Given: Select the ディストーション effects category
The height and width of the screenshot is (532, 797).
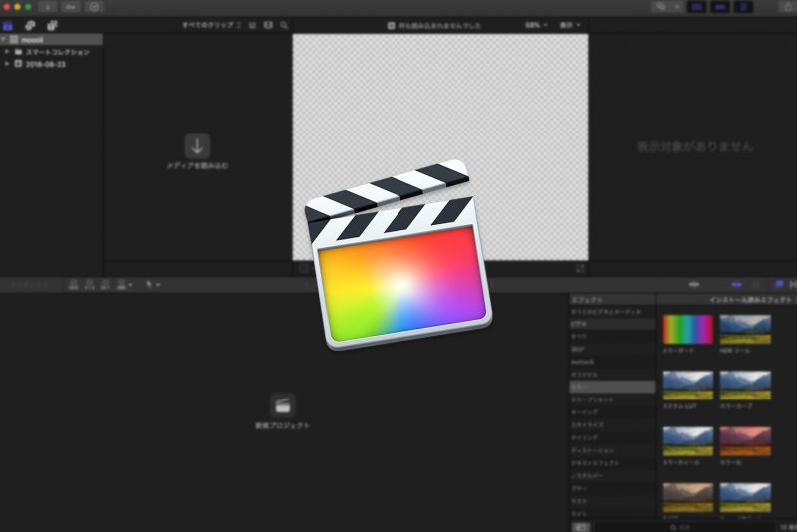Looking at the screenshot, I should (x=612, y=450).
